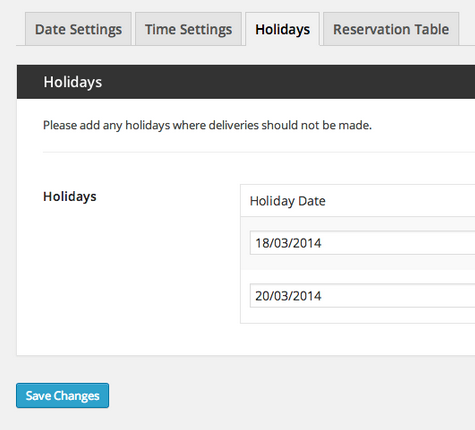Click the white row holding 20/03/2014
Viewport: 475px width, 430px height.
pos(358,296)
